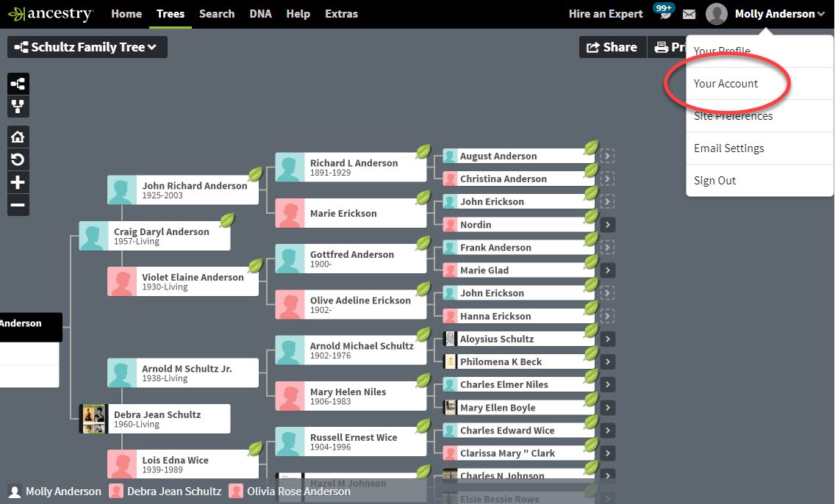Click Aloysius Schultz's photo thumbnail
This screenshot has width=835, height=504.
pos(450,339)
